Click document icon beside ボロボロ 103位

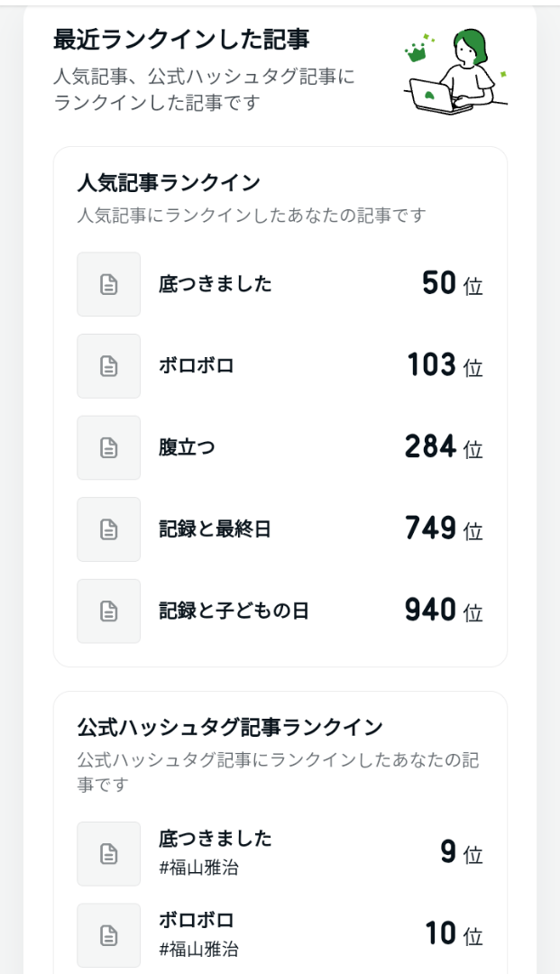click(108, 365)
